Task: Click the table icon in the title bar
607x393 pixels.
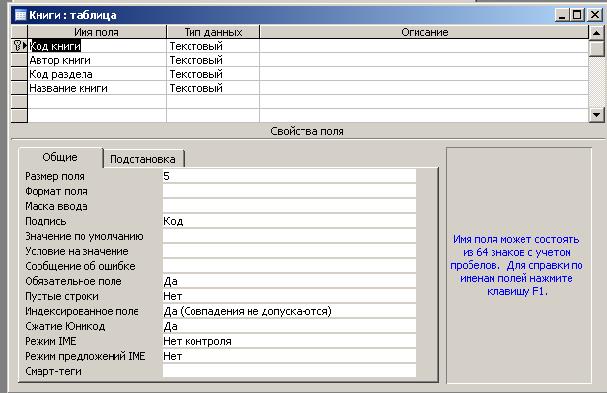Action: (x=20, y=15)
